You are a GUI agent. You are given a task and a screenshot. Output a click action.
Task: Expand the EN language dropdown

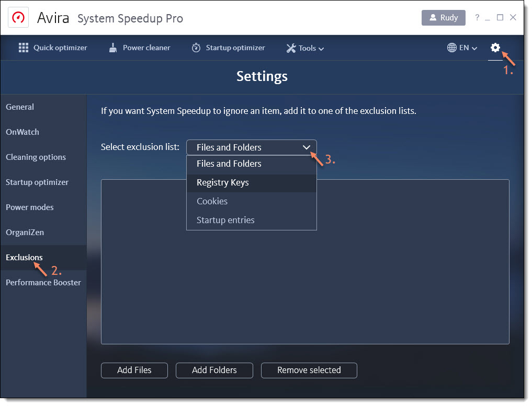click(474, 49)
